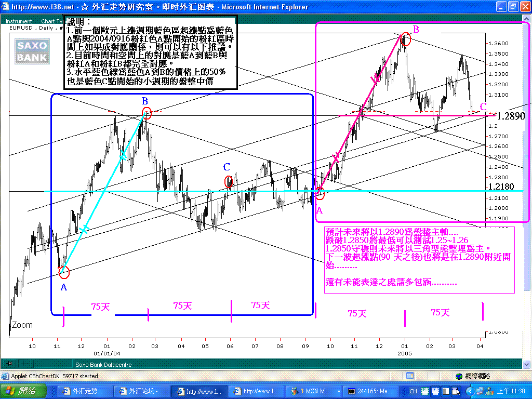
Task: Click the second IME mode icon in language bar
Action: 435,391
